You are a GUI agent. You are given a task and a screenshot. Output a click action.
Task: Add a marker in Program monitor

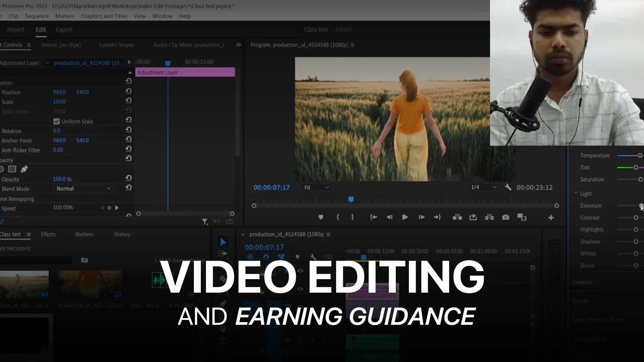tap(321, 217)
